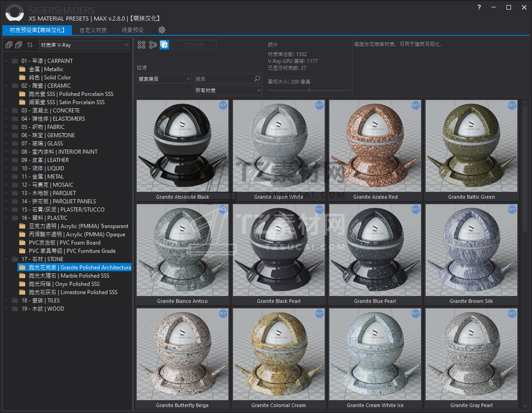The height and width of the screenshot is (413, 532).
Task: Click the four-spheres material grid icon
Action: [x=141, y=45]
